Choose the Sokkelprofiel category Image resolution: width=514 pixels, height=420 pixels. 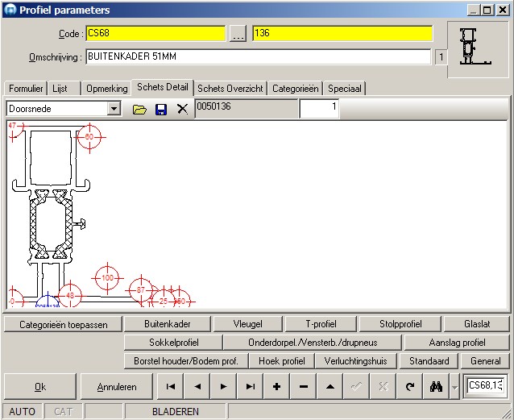tap(174, 343)
